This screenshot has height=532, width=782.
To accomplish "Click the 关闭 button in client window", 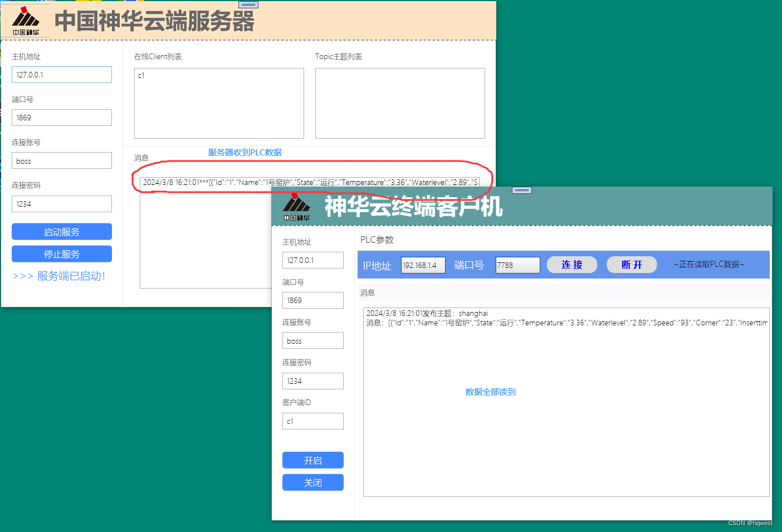I will (313, 482).
